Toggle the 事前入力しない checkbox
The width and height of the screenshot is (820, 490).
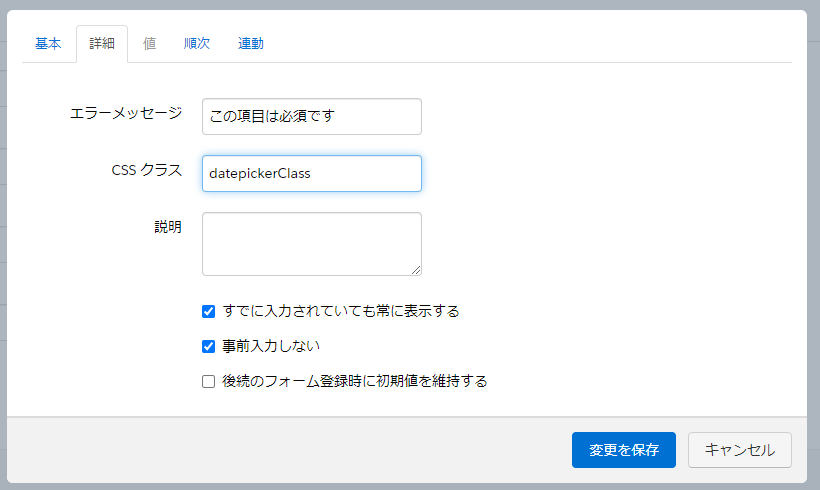[209, 347]
